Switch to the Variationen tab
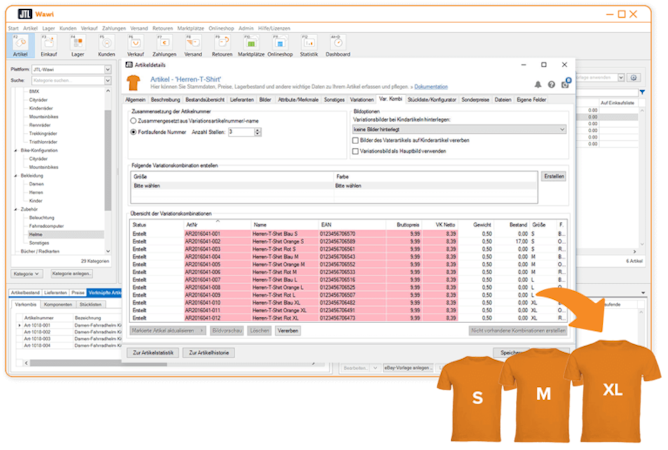668x450 pixels. [362, 100]
